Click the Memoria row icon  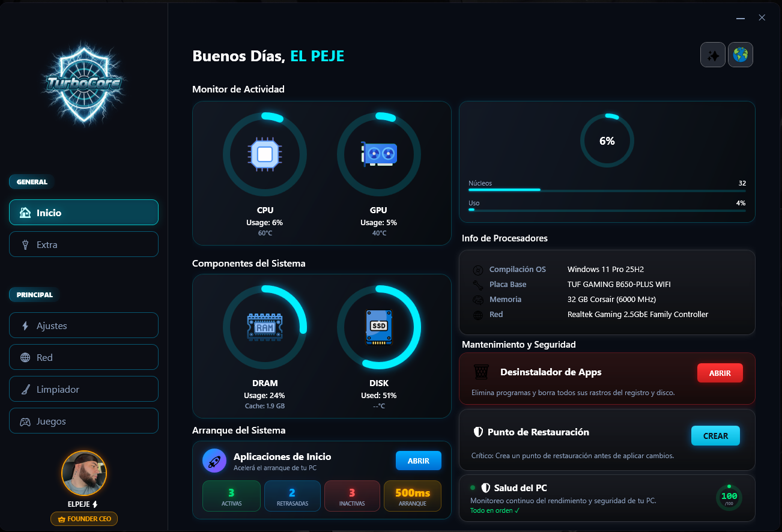tap(478, 300)
